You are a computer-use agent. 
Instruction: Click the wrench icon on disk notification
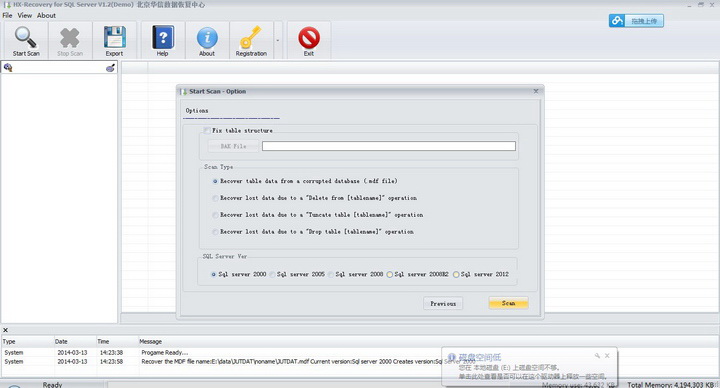[x=597, y=356]
